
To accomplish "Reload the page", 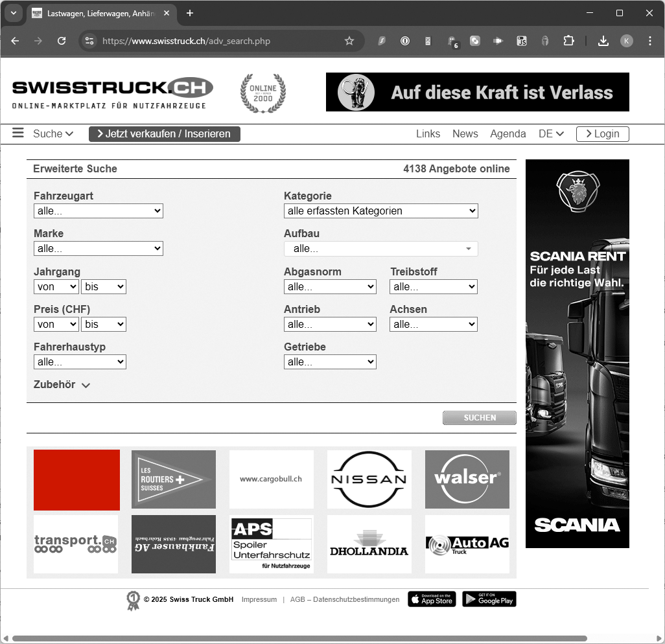I will click(x=62, y=41).
